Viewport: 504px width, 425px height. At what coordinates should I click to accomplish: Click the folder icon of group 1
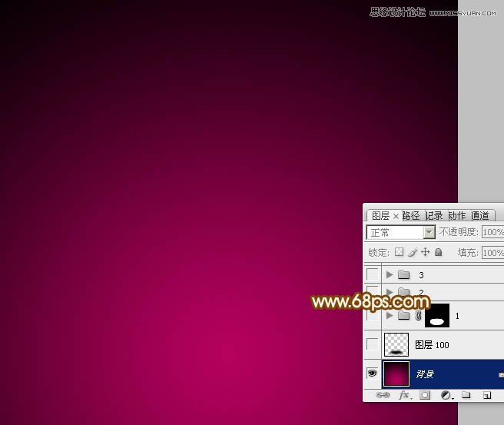click(403, 315)
